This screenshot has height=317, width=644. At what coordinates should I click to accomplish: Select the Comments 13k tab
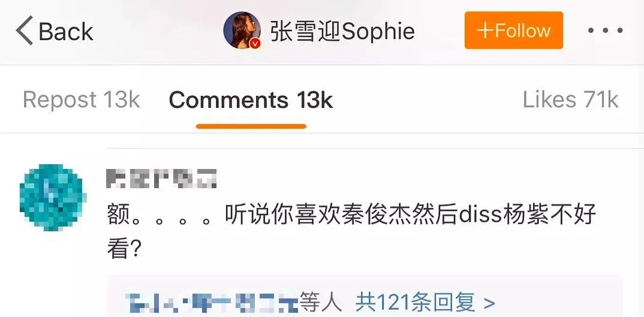[x=251, y=100]
